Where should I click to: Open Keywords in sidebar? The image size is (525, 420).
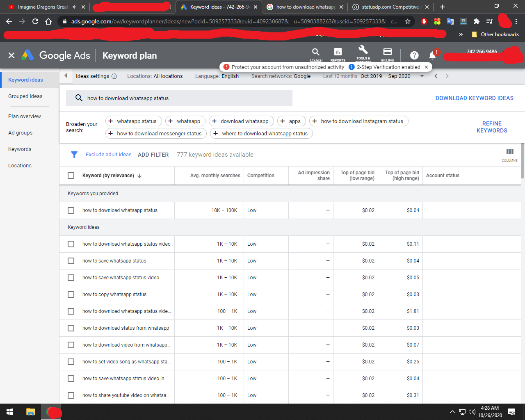30,149
